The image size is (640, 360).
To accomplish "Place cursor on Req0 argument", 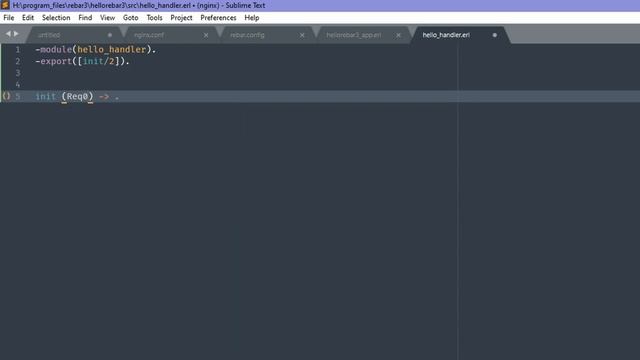I will click(77, 96).
